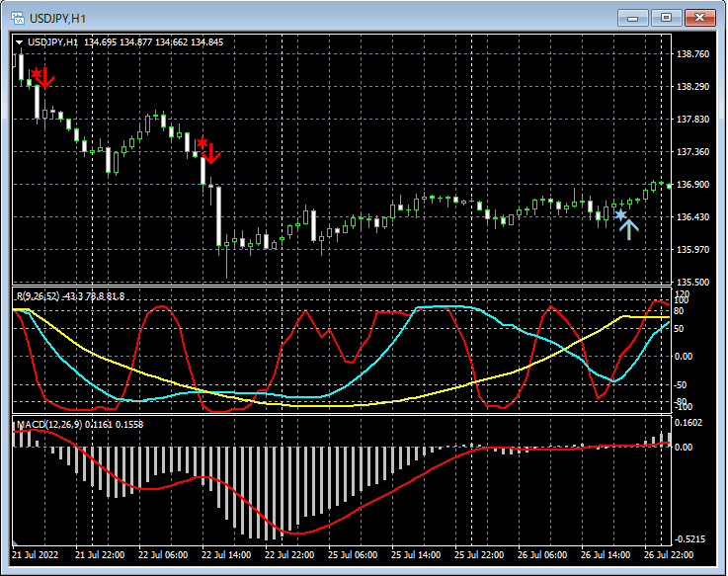The width and height of the screenshot is (728, 576).
Task: Click the chart window icon in title bar
Action: [18, 18]
